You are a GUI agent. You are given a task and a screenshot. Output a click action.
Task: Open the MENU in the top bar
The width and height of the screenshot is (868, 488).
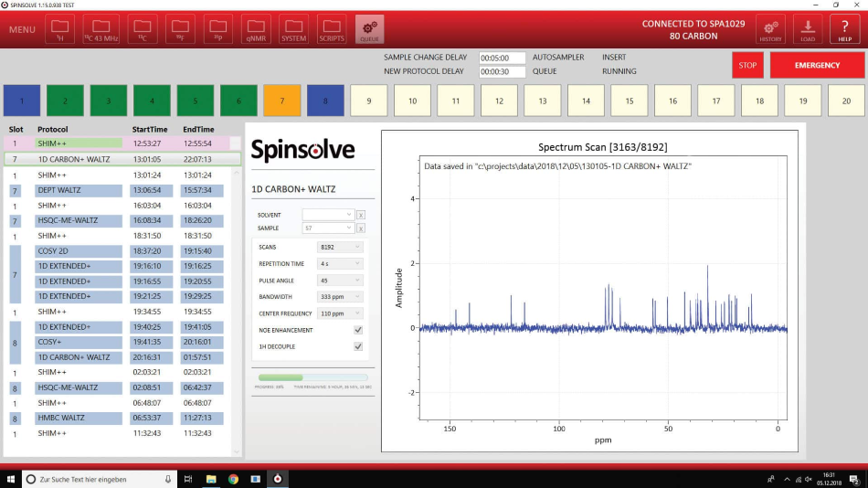22,29
